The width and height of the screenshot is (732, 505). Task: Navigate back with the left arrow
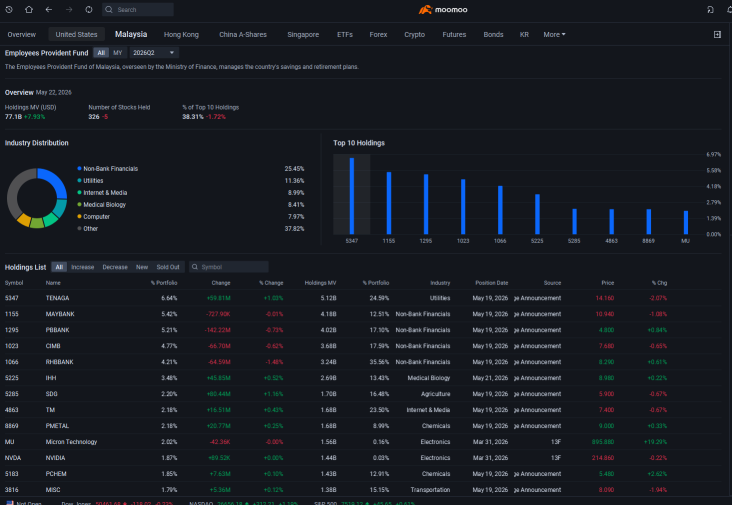pyautogui.click(x=49, y=9)
